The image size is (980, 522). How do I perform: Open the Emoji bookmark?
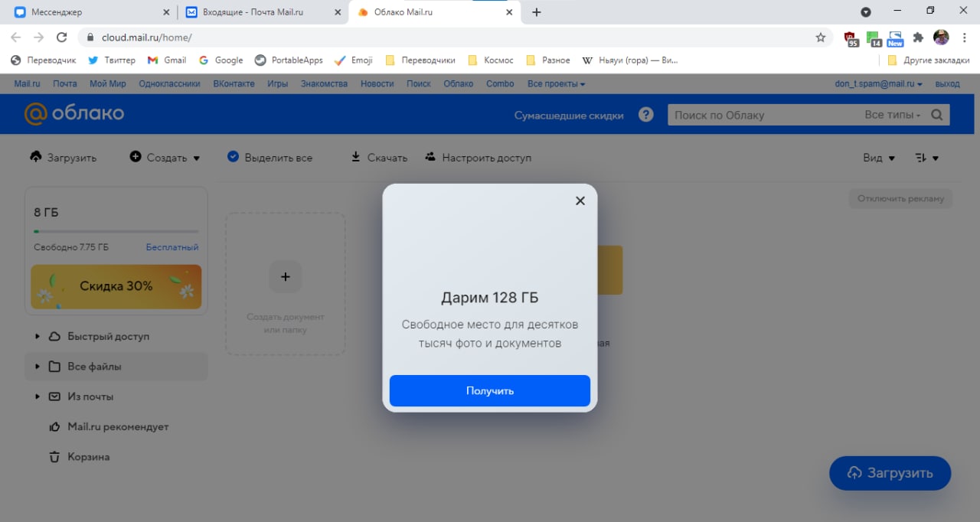[x=354, y=60]
